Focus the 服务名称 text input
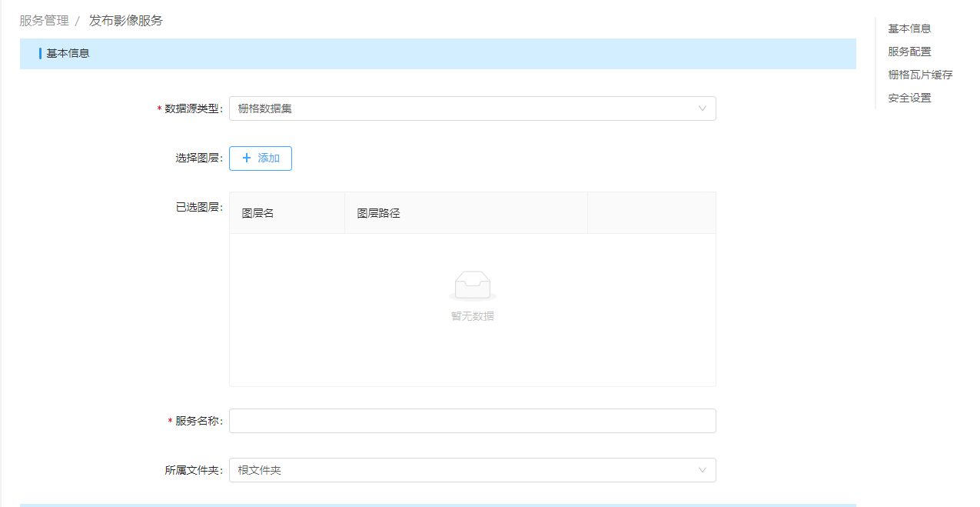 472,421
